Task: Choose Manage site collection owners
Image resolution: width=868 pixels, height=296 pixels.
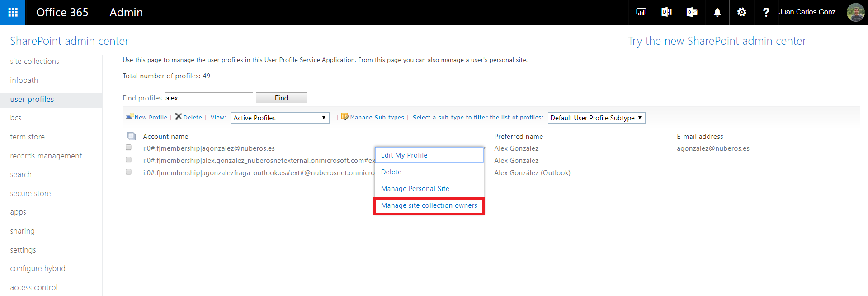Action: pyautogui.click(x=429, y=205)
